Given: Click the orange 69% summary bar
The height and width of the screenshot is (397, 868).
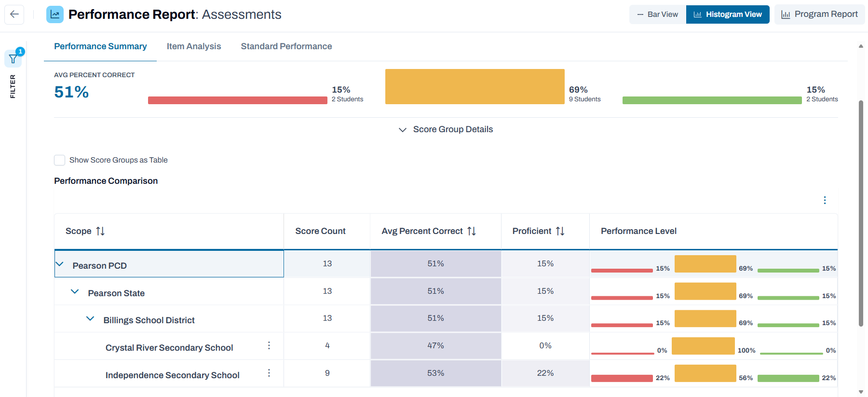Looking at the screenshot, I should click(x=475, y=86).
